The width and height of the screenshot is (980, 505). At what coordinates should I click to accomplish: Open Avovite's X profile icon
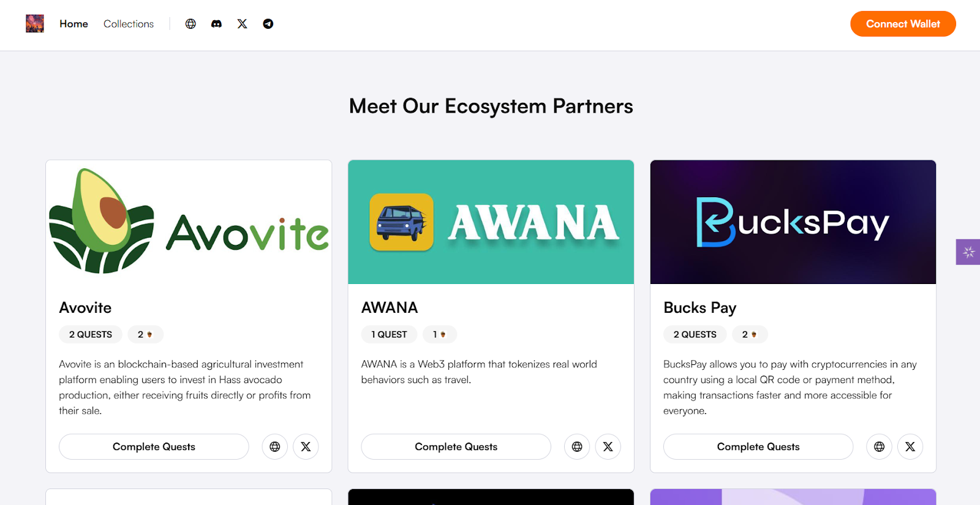point(306,447)
